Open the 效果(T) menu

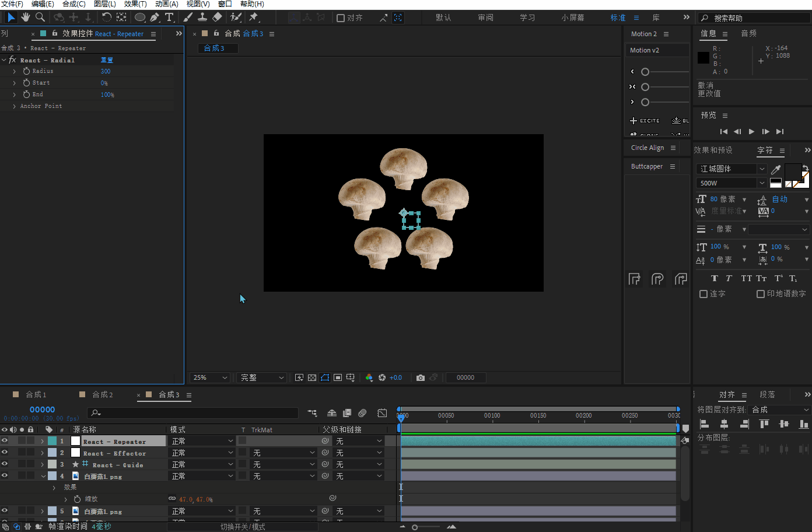coord(135,4)
